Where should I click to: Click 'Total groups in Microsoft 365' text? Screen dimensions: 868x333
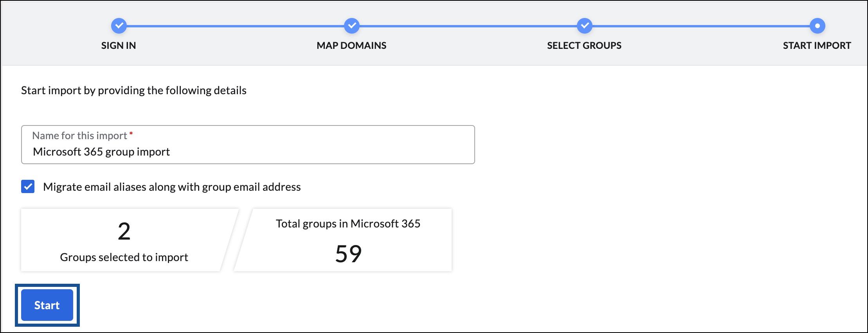point(348,224)
